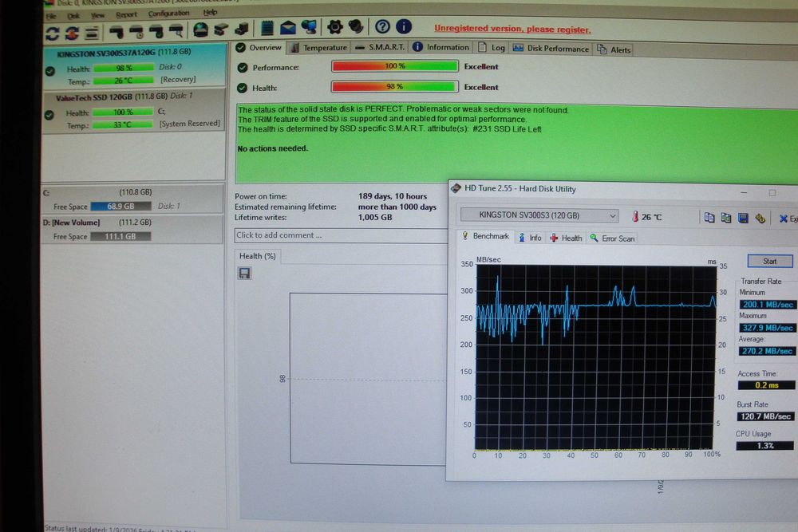The image size is (798, 532).
Task: Click the red-blue refresh toolbar icon
Action: pos(72,33)
